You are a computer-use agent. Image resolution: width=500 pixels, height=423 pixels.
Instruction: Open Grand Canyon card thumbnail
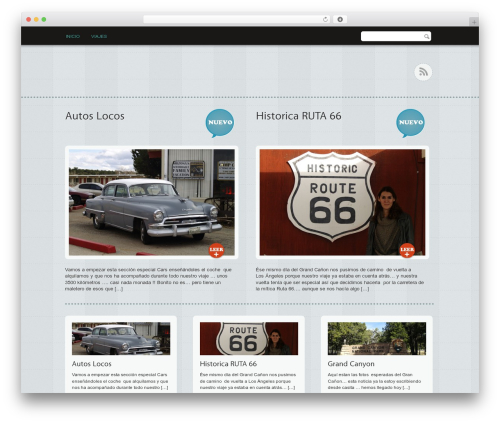coord(377,338)
